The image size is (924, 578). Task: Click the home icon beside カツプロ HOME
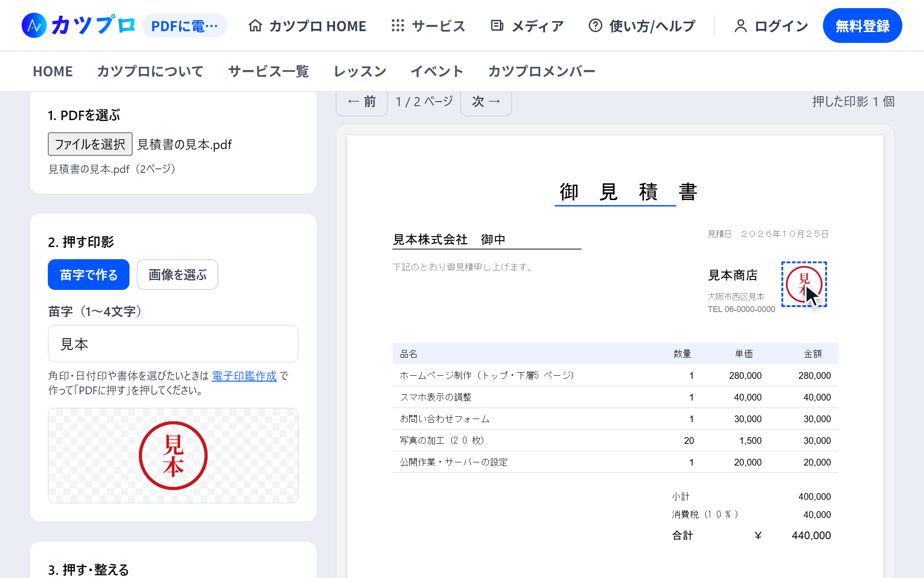coord(255,26)
